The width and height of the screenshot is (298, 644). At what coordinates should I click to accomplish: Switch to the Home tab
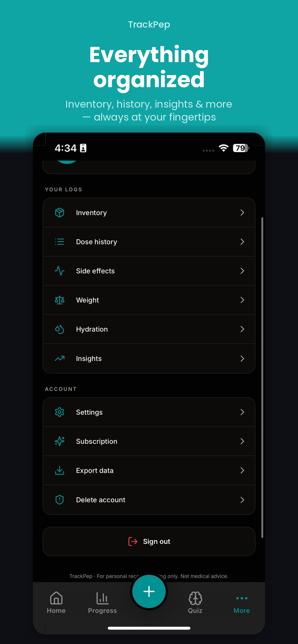click(56, 603)
